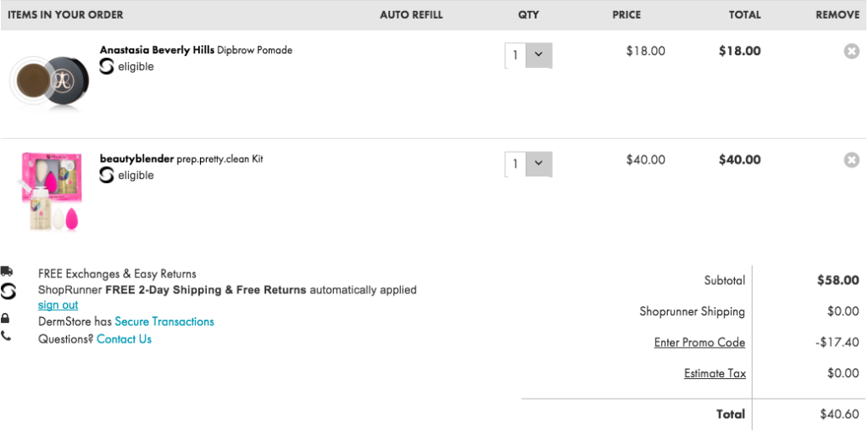This screenshot has height=441, width=868.
Task: Click ShopRunner logo beside Dipbrow Pomade eligible
Action: click(106, 66)
